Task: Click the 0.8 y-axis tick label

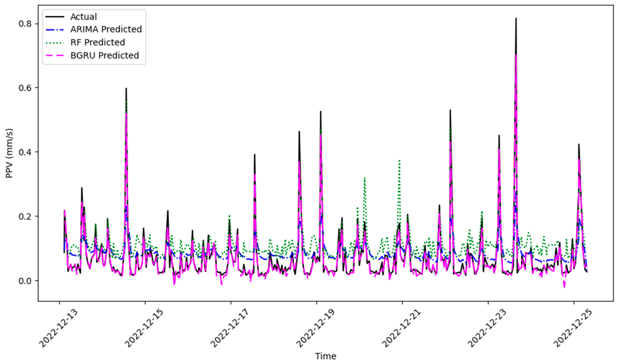Action: [x=25, y=24]
